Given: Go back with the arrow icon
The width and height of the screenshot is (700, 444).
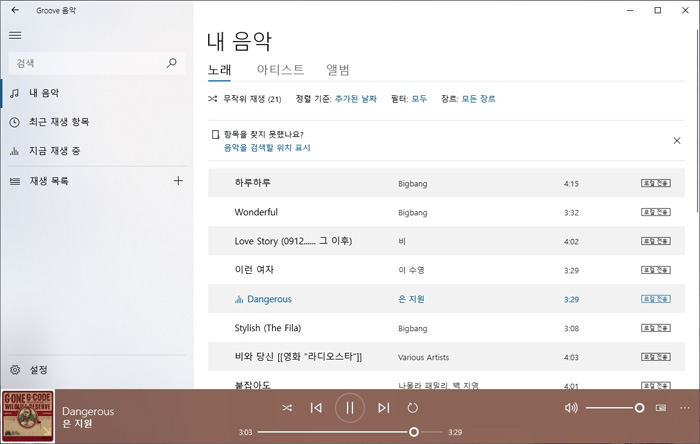Looking at the screenshot, I should pyautogui.click(x=15, y=10).
